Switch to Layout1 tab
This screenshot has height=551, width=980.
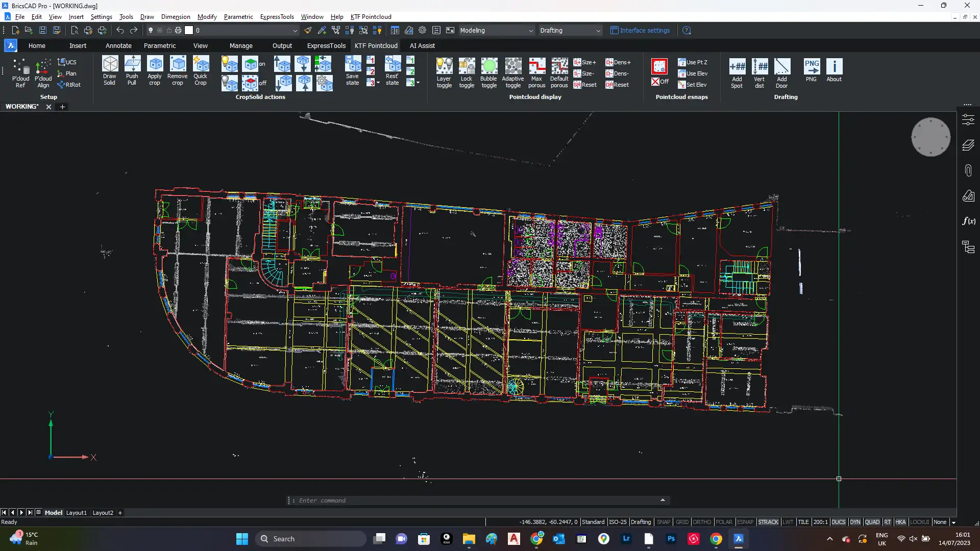click(76, 513)
